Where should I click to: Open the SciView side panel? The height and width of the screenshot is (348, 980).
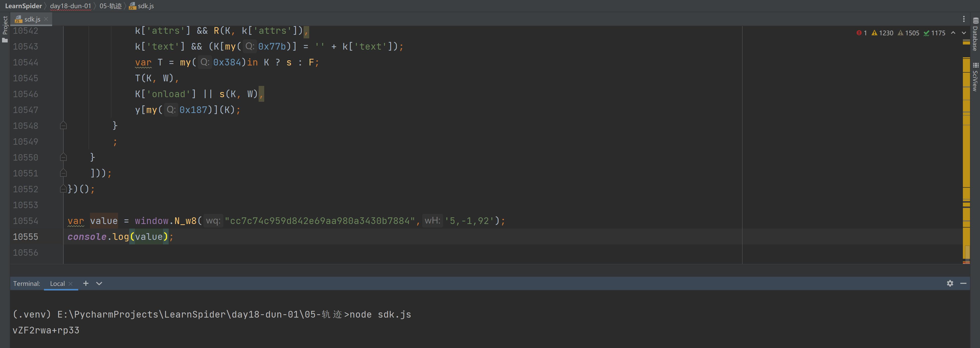click(975, 77)
